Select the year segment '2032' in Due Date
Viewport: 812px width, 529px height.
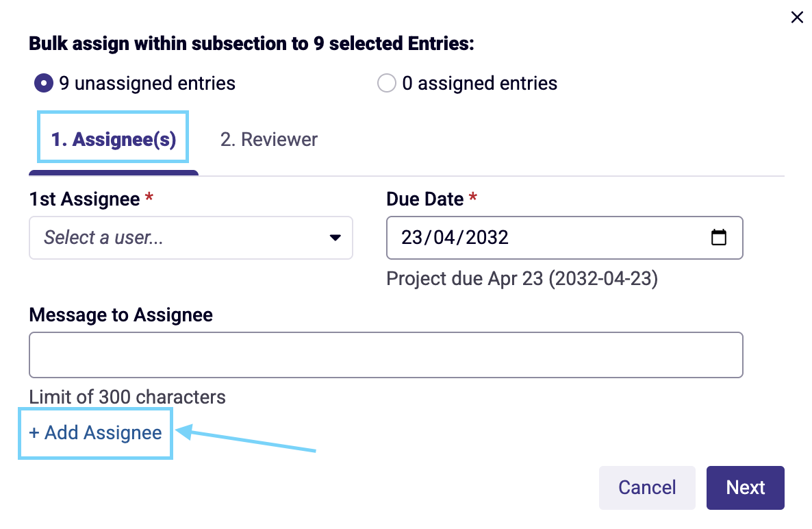487,237
